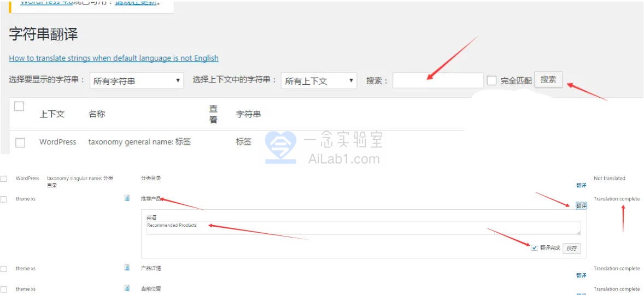Select the 'taxonomy general name: 标签' name cell
This screenshot has height=295, width=644.
point(139,142)
